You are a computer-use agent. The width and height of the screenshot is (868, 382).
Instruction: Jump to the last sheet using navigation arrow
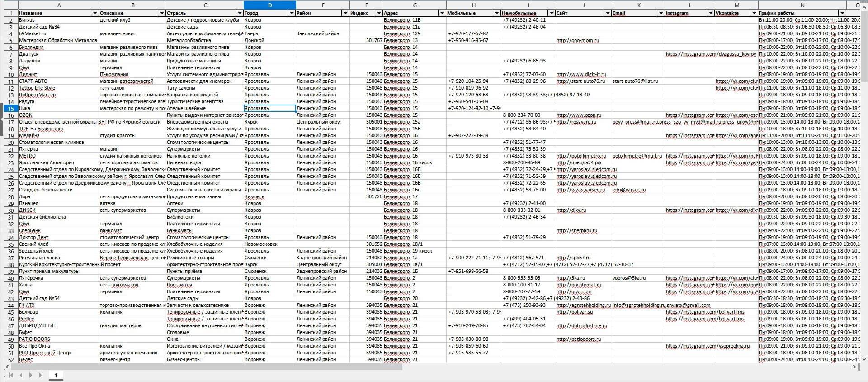41,375
